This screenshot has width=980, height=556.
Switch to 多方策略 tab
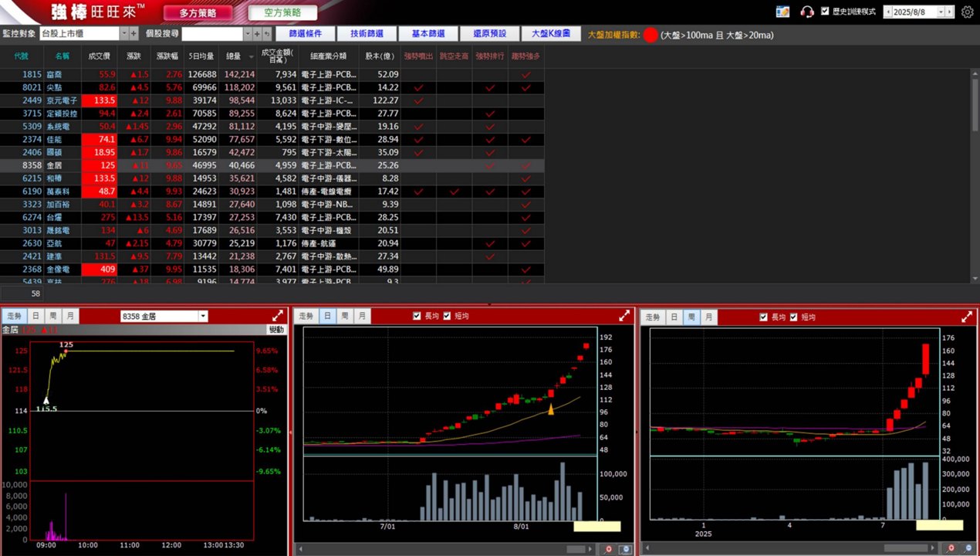click(x=199, y=13)
